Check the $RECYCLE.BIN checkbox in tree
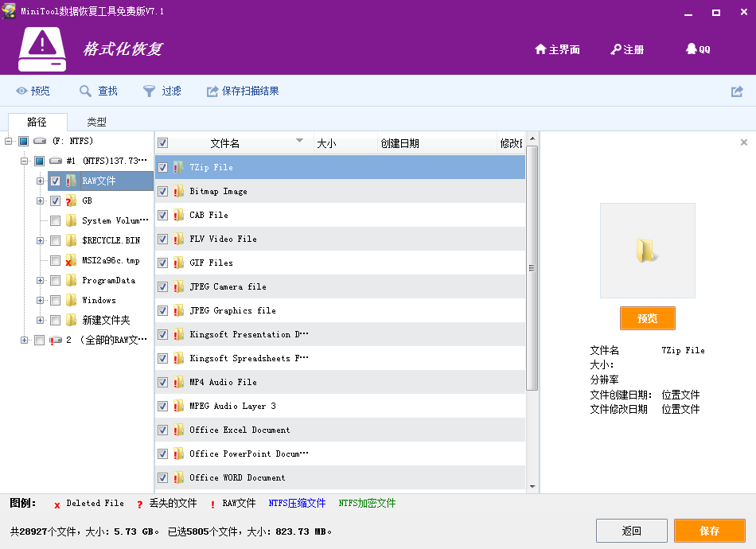 pos(56,240)
